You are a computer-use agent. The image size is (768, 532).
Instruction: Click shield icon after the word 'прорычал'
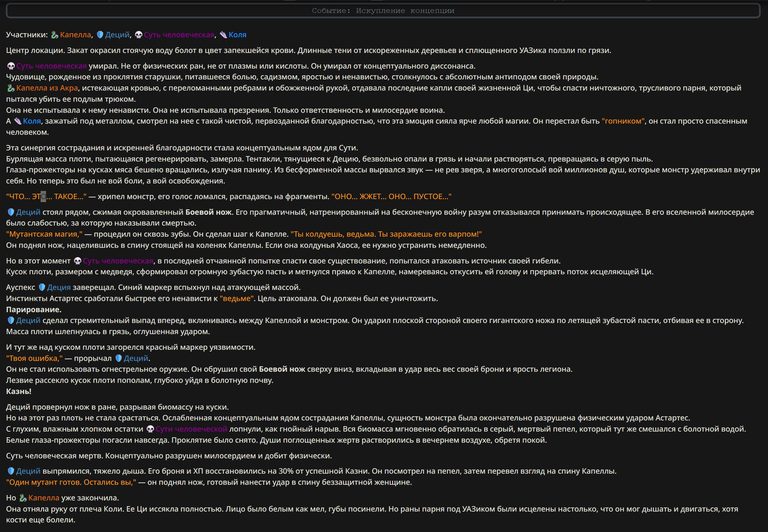(x=119, y=358)
